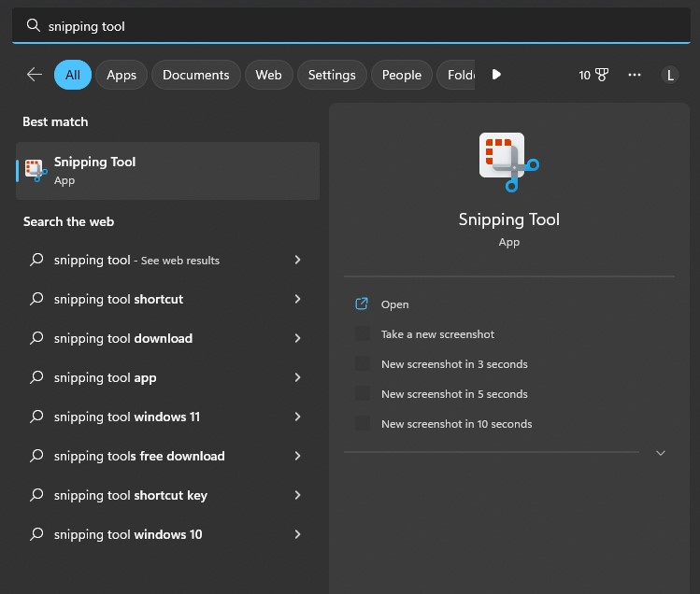The width and height of the screenshot is (700, 594).
Task: Expand 'snipping tool download' chevron
Action: point(298,338)
